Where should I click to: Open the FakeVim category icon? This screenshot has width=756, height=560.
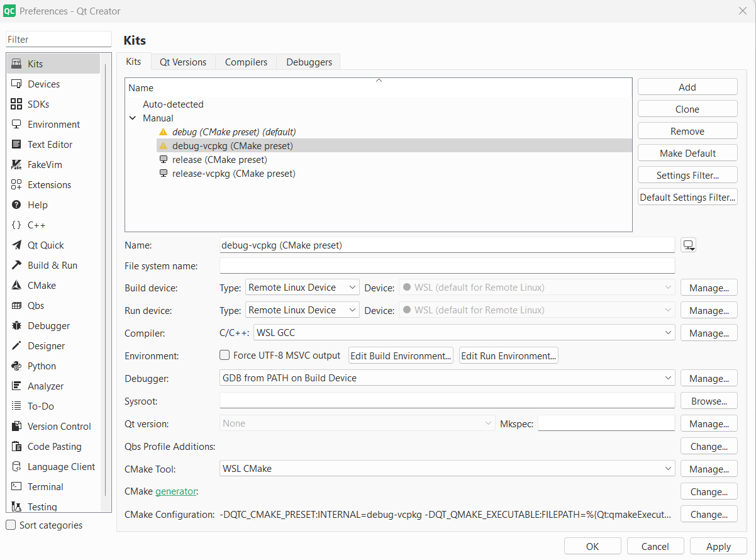[x=17, y=164]
